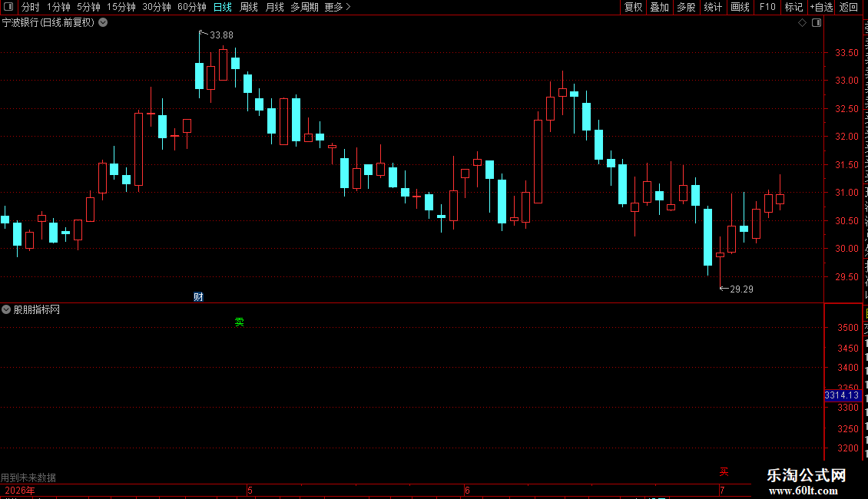This screenshot has height=499, width=868.
Task: Click the 33.50 price axis label
Action: pyautogui.click(x=847, y=53)
